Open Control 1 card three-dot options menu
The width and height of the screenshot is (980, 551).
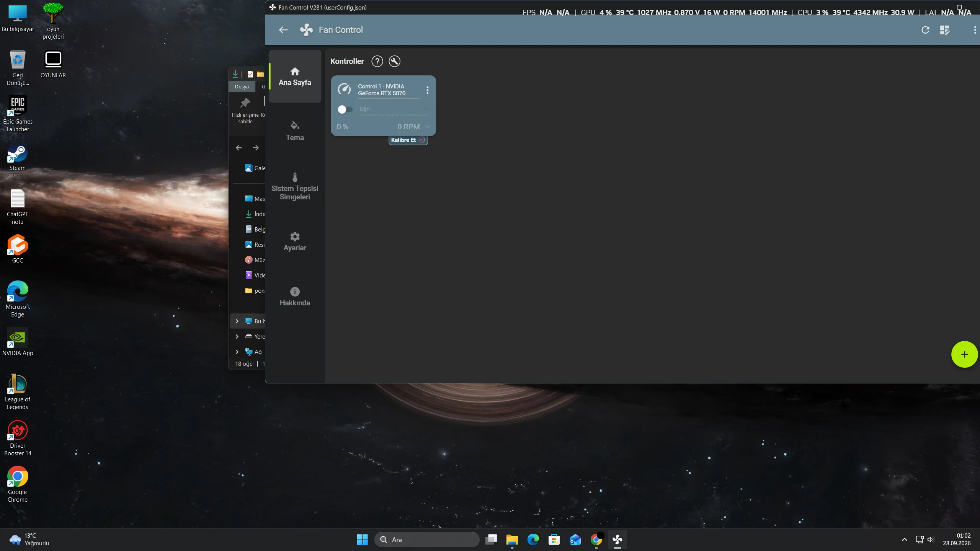click(428, 90)
